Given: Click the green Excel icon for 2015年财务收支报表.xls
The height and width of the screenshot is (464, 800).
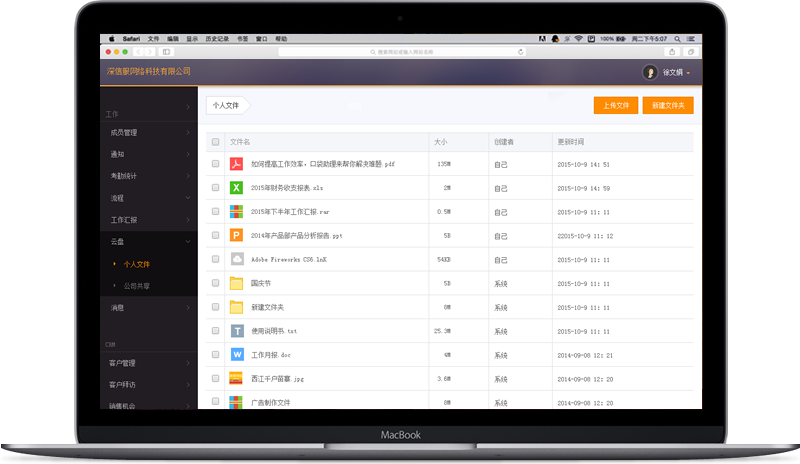Looking at the screenshot, I should (237, 188).
